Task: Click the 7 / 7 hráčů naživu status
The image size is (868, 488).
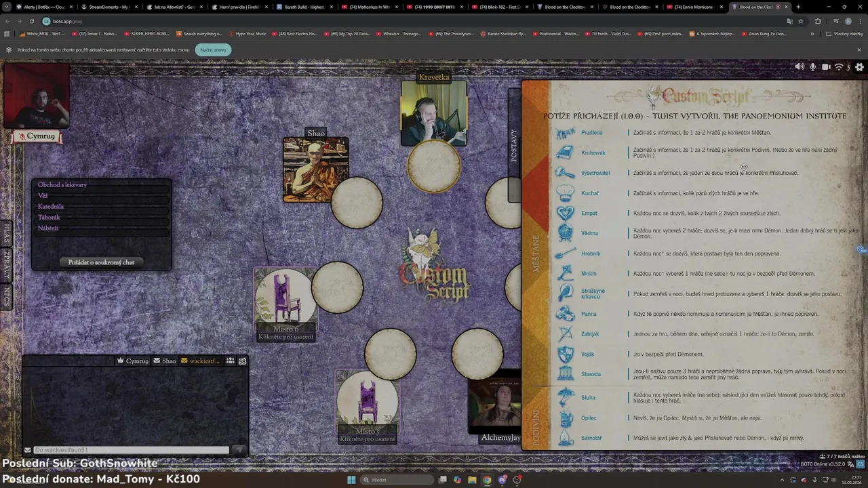Action: [842, 457]
